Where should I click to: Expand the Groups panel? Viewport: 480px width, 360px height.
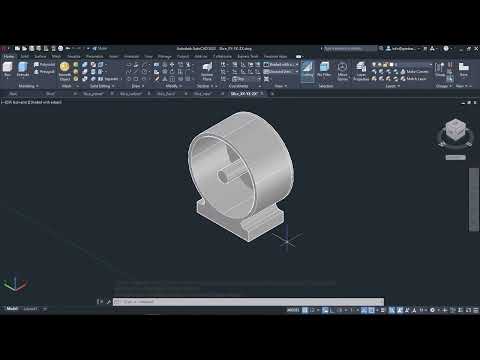click(x=444, y=86)
